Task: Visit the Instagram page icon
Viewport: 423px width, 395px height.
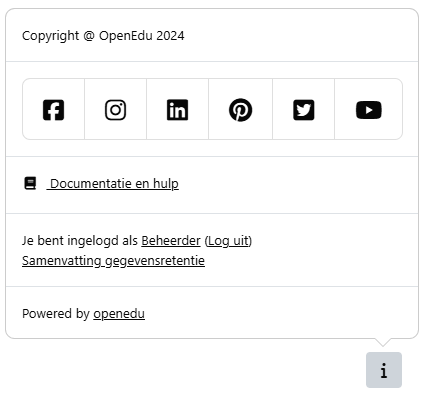Action: click(115, 110)
